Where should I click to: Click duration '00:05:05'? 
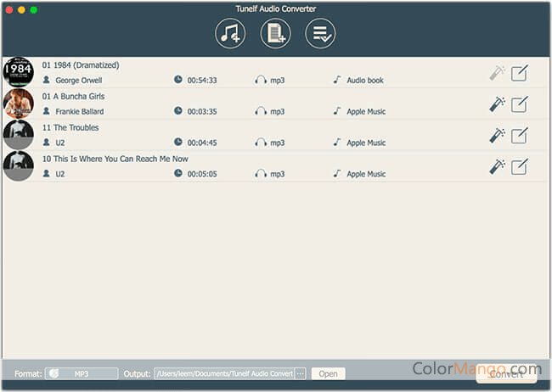coord(202,174)
